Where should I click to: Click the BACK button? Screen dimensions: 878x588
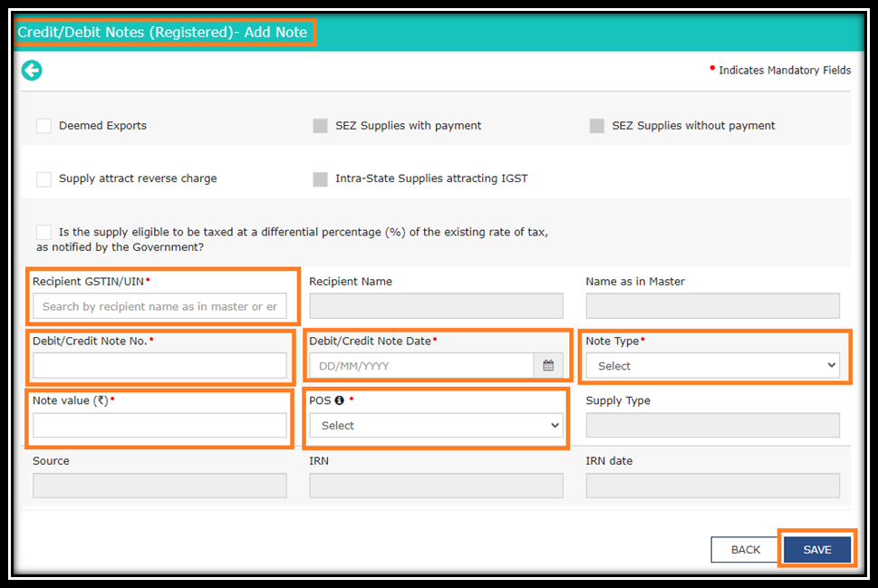point(746,550)
